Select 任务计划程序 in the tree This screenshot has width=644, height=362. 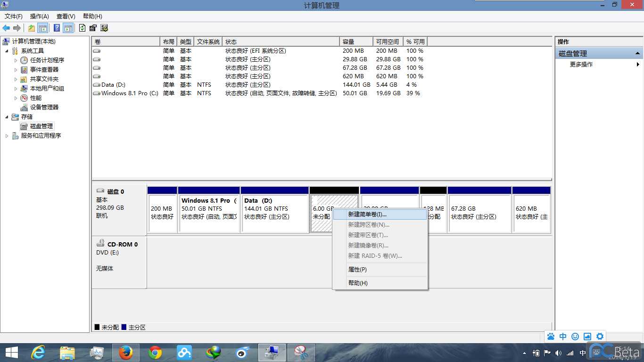click(47, 60)
